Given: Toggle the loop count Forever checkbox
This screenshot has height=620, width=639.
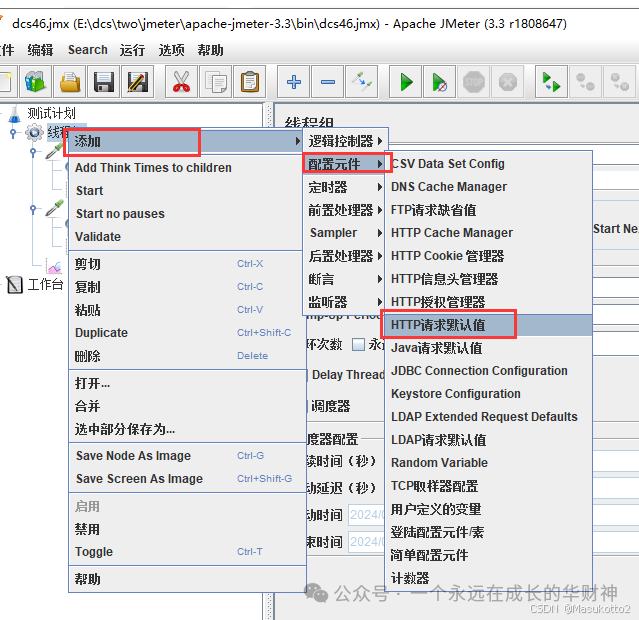Looking at the screenshot, I should pos(358,344).
